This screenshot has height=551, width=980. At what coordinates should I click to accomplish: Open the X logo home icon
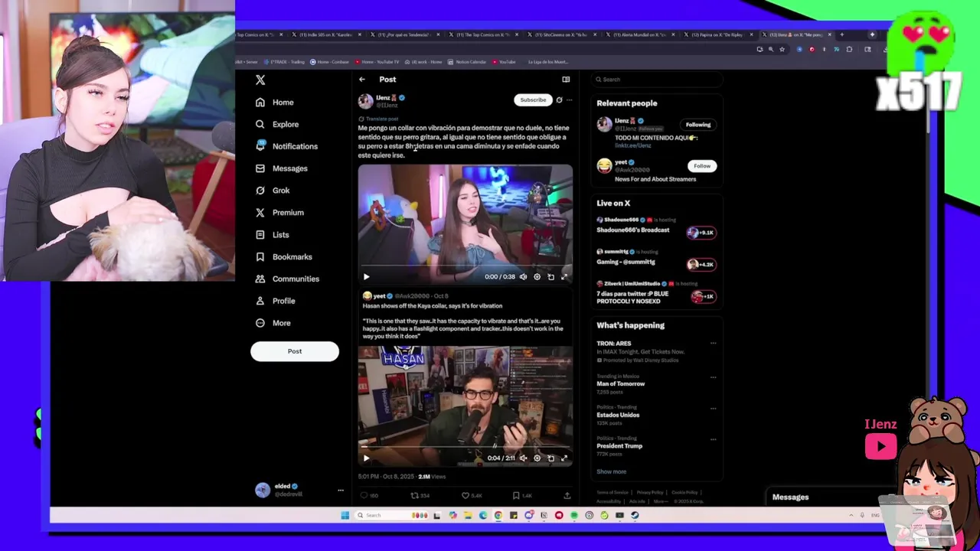[260, 80]
